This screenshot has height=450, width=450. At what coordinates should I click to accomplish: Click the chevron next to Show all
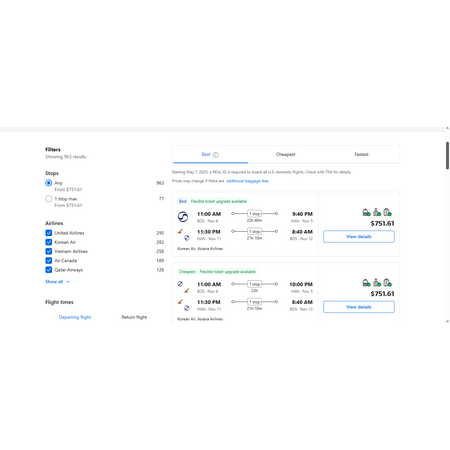tap(68, 282)
